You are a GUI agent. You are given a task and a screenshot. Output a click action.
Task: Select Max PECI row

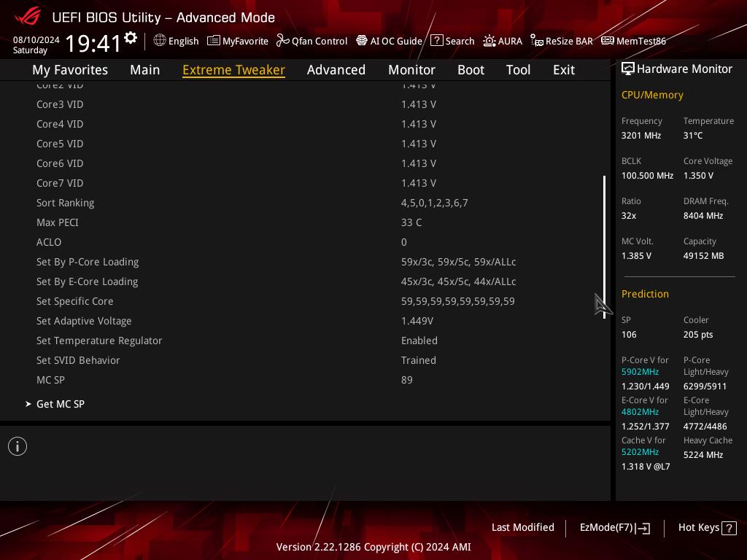[x=305, y=222]
